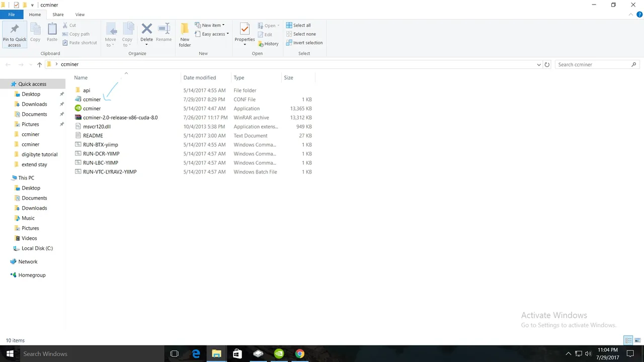The width and height of the screenshot is (644, 362).
Task: Click the Forward navigation arrow
Action: point(21,64)
